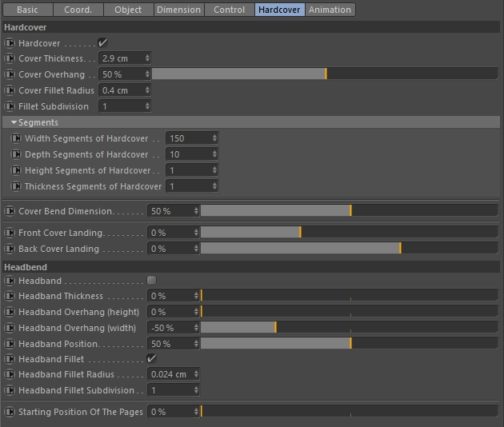This screenshot has width=504, height=427.
Task: Click keyframe icon beside Cover Thickness
Action: coord(10,58)
